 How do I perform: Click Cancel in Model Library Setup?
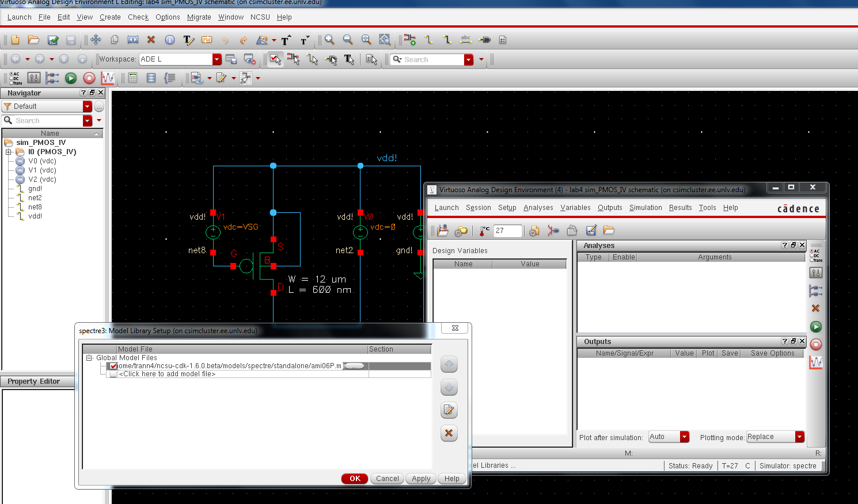pyautogui.click(x=388, y=479)
